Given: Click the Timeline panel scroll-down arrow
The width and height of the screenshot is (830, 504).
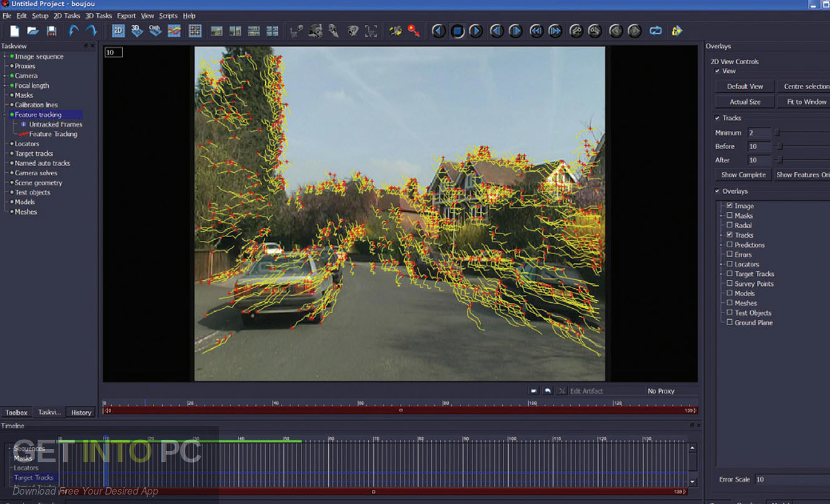Looking at the screenshot, I should (x=693, y=482).
